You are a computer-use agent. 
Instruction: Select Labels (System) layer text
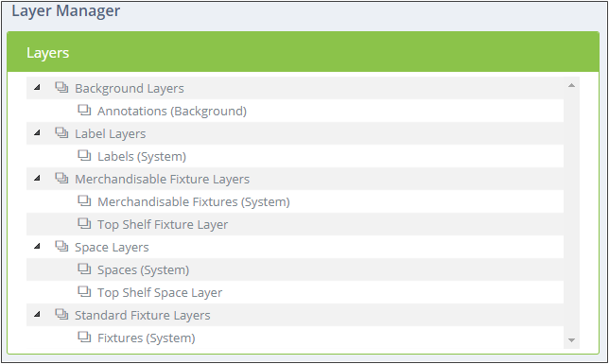(142, 157)
